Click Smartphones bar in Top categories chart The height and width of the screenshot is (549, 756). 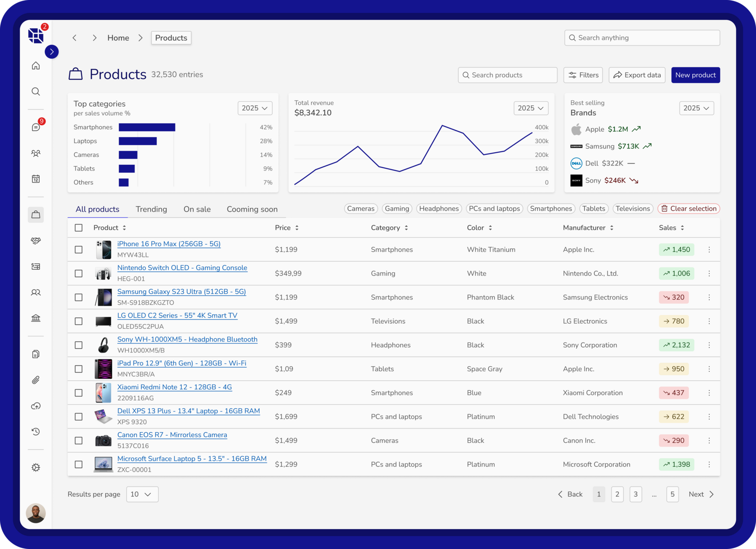[147, 127]
